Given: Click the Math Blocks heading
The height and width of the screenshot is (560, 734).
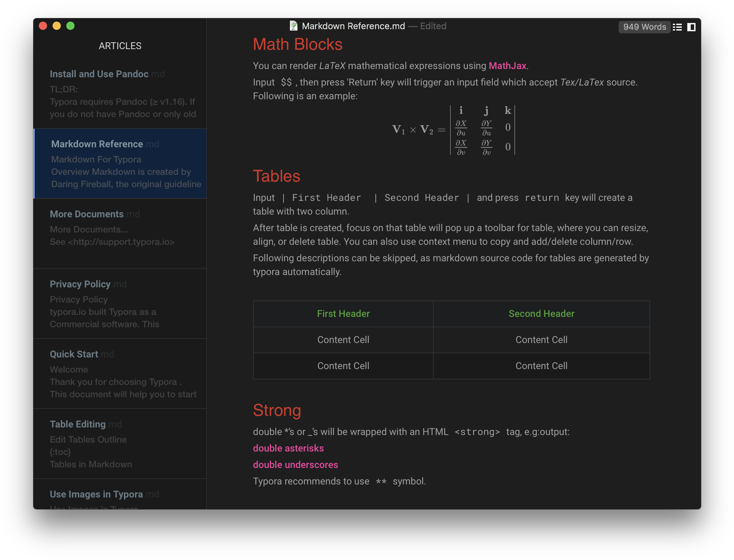Looking at the screenshot, I should tap(297, 44).
